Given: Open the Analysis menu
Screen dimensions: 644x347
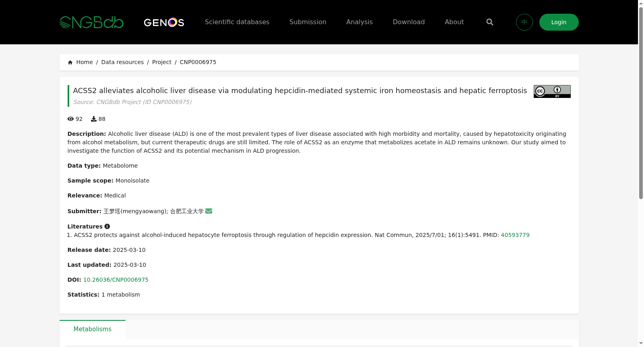Looking at the screenshot, I should 359,22.
